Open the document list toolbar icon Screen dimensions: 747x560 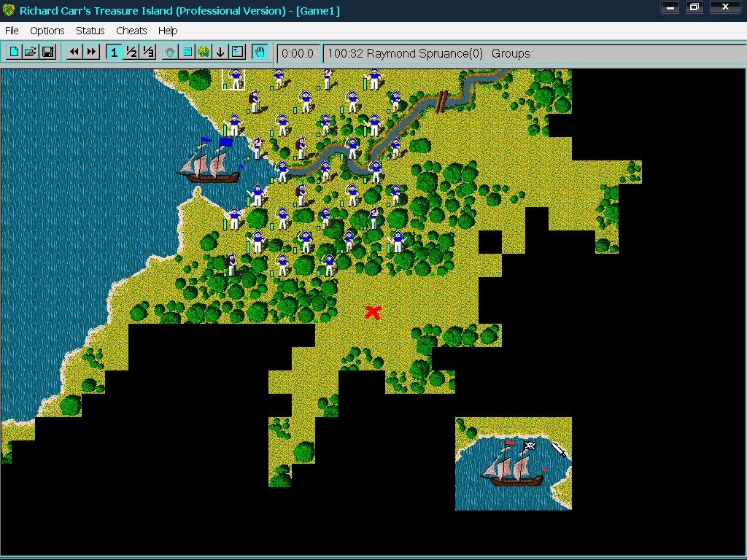tap(187, 52)
